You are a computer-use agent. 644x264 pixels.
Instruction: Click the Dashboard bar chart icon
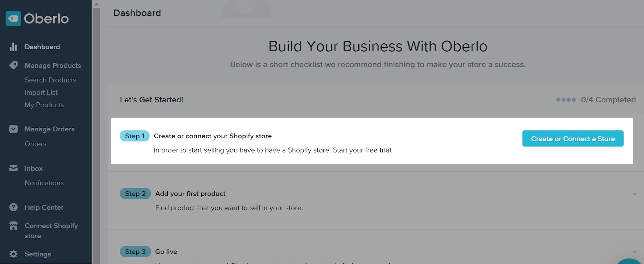point(13,47)
